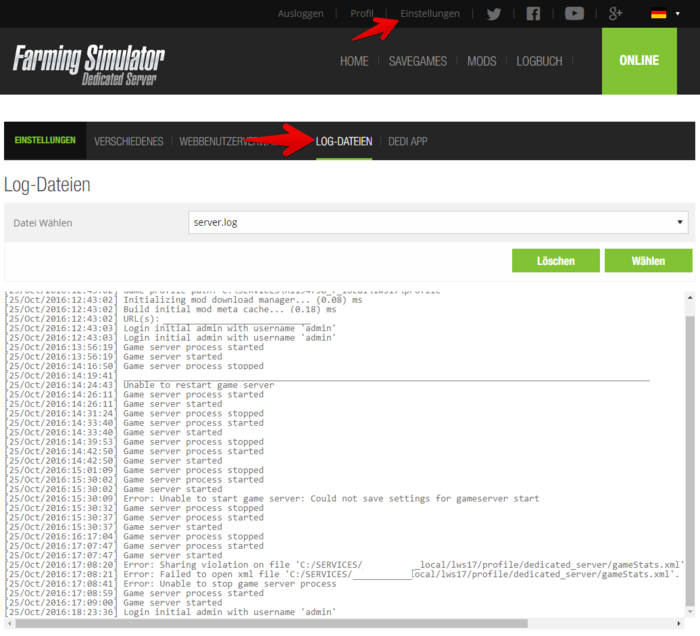700x636 pixels.
Task: Click the 'Log-Dateien' page heading
Action: click(x=47, y=185)
